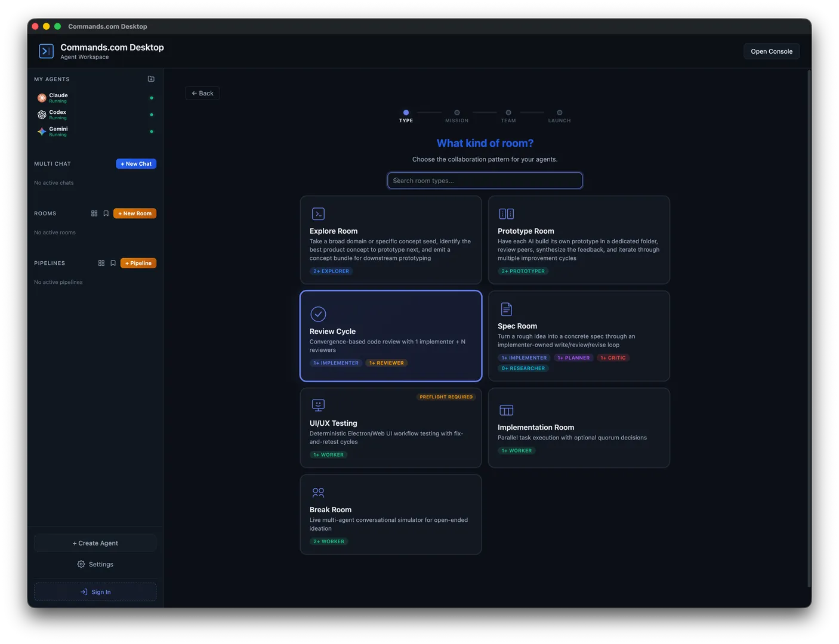This screenshot has height=644, width=839.
Task: Click the Implementation Room title
Action: tap(536, 427)
